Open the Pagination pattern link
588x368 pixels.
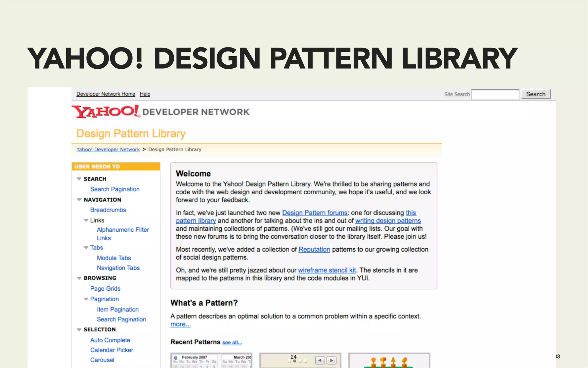pyautogui.click(x=105, y=299)
